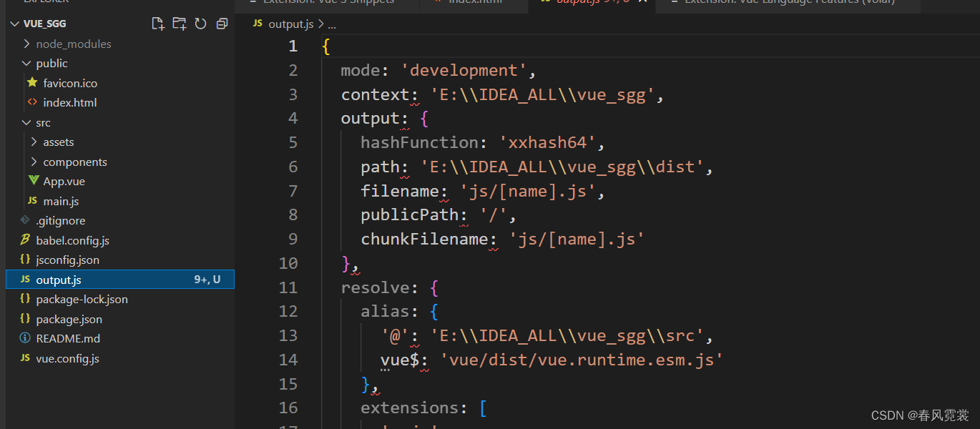Select output.js in the Explorer tree
This screenshot has height=429, width=980.
click(119, 280)
